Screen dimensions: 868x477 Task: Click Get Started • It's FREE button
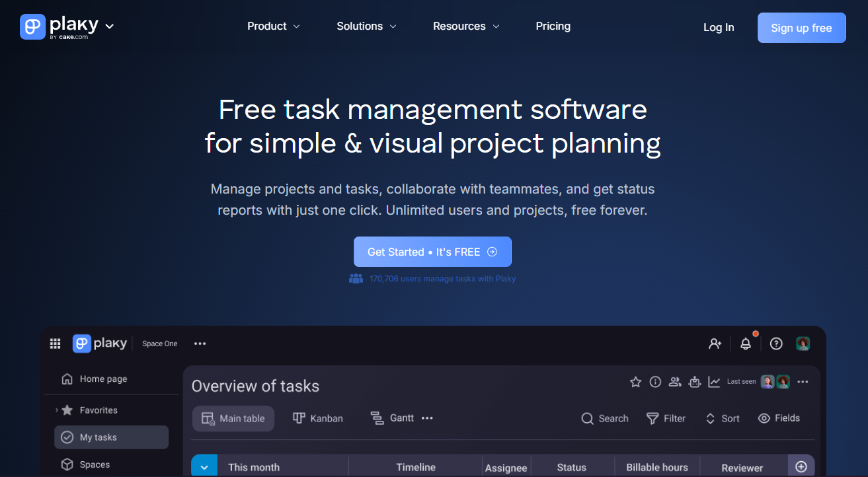pyautogui.click(x=432, y=252)
